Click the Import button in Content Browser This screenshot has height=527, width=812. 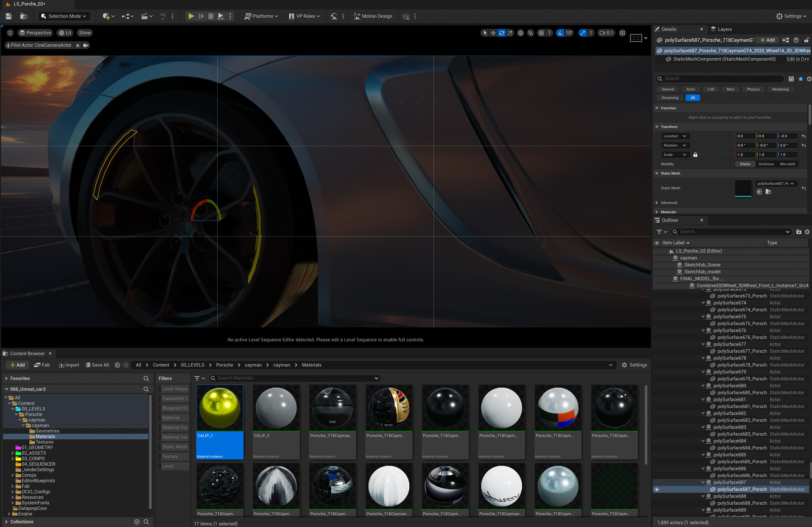click(69, 365)
